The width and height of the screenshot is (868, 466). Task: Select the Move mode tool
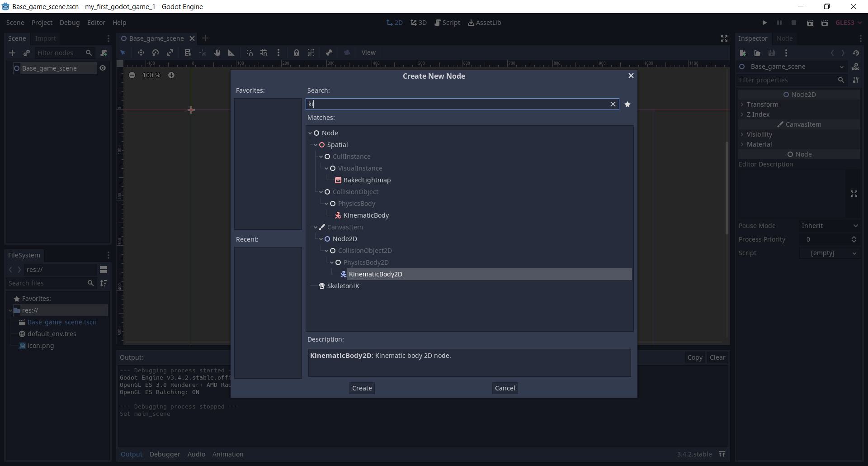pyautogui.click(x=141, y=52)
